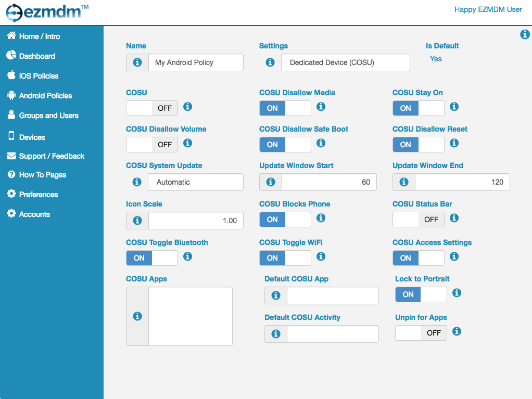
Task: Show info for COSU Disallow Reset
Action: 454,143
